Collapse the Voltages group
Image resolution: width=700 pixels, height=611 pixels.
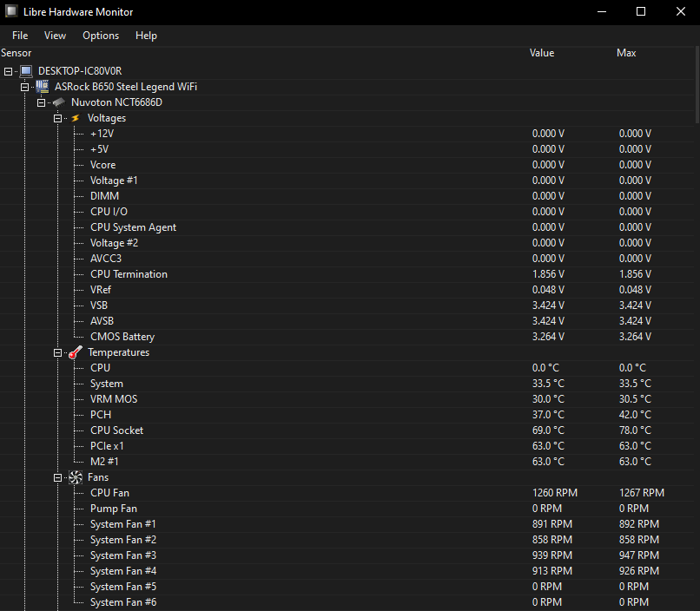58,118
